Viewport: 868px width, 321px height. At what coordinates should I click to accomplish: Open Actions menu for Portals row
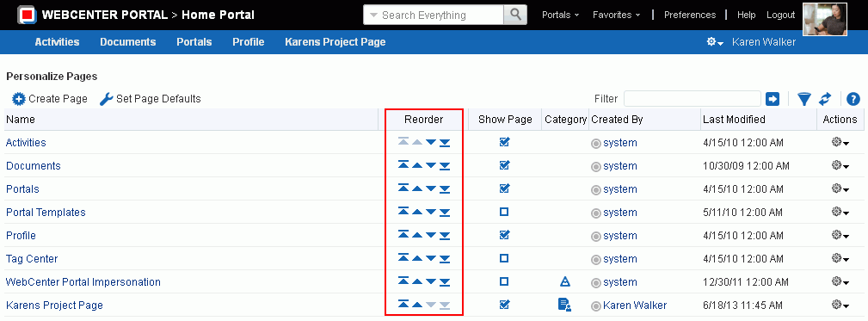point(840,189)
